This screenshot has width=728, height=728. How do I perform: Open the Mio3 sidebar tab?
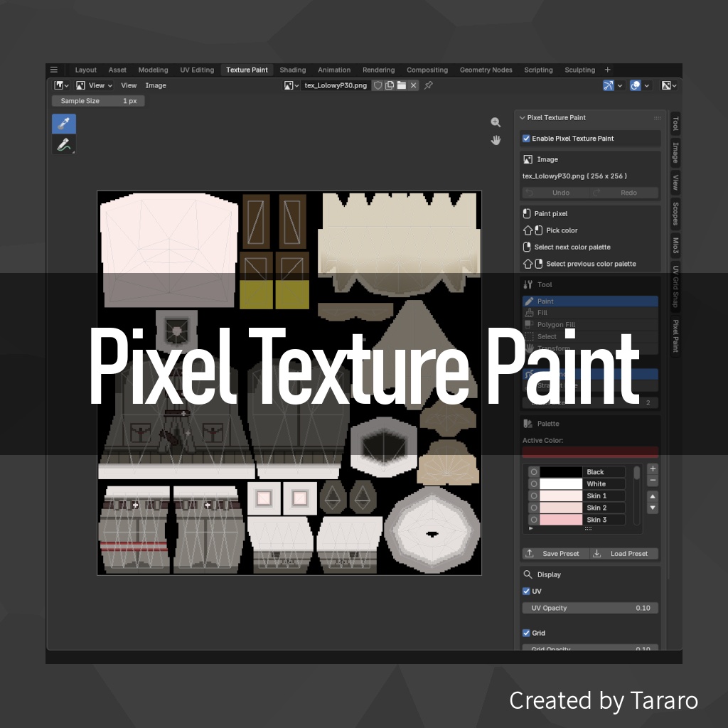point(675,245)
